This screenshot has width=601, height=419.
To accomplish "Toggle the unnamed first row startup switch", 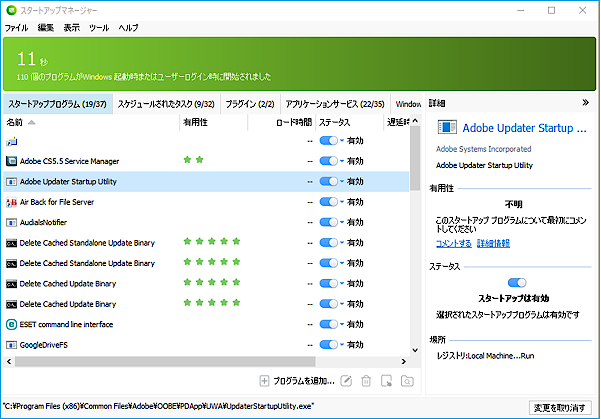I will [x=328, y=141].
